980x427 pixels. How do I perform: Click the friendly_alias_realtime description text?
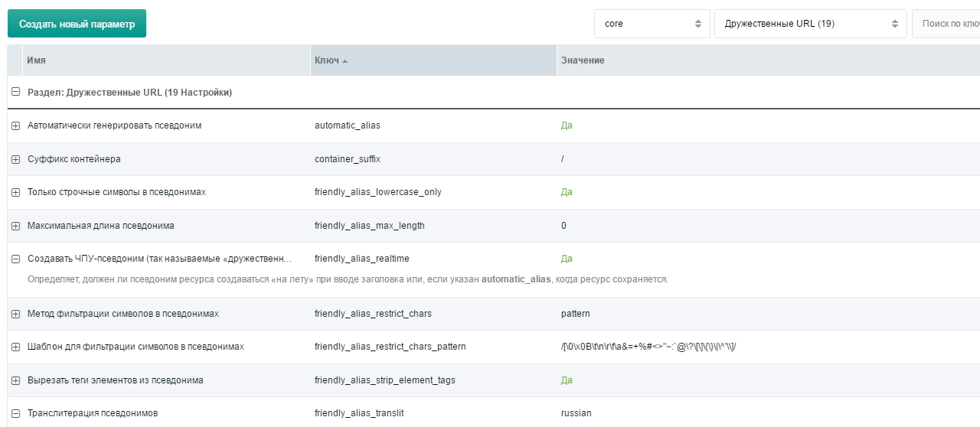point(348,279)
